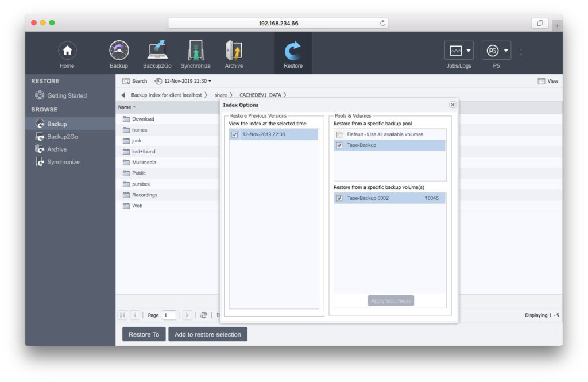Click the Restore To button
Viewport: 588px width, 382px height.
(x=144, y=334)
